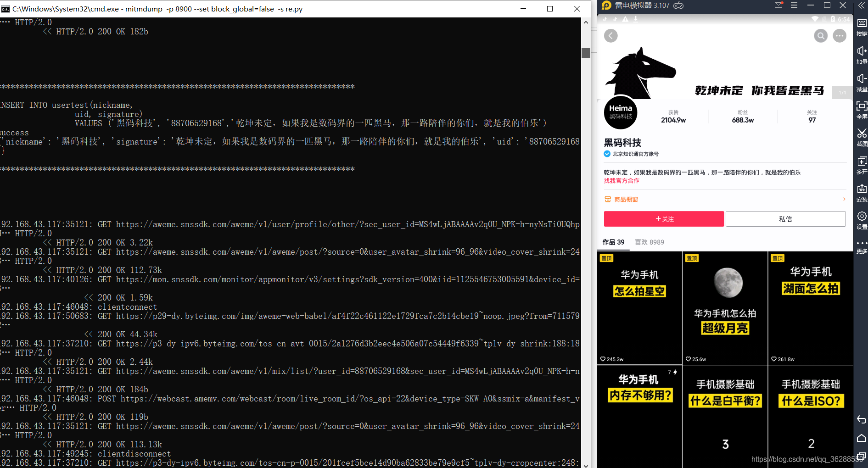The image size is (868, 468).
Task: Open video 华为手机 怎么拍星空
Action: point(639,308)
